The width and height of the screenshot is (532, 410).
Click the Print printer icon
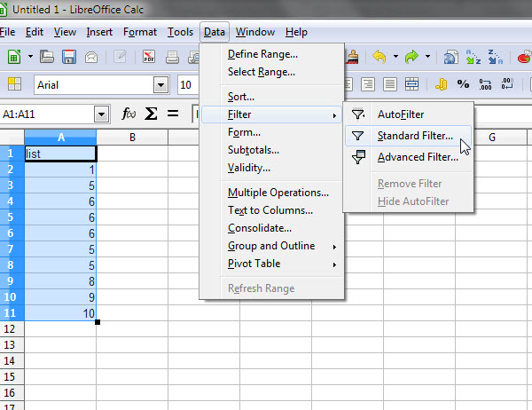(x=172, y=57)
